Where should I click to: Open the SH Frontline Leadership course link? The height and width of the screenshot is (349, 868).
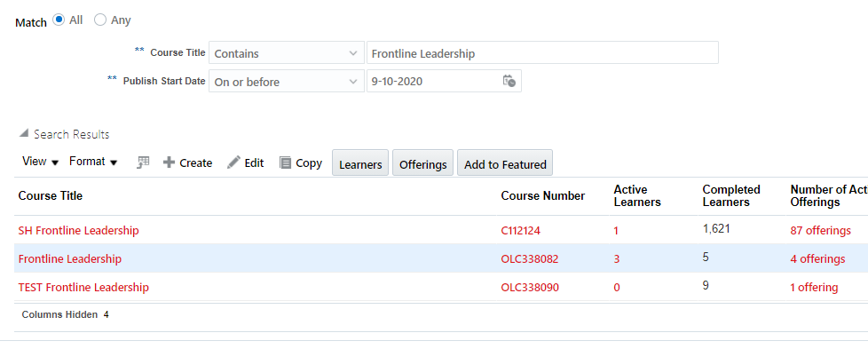[79, 230]
